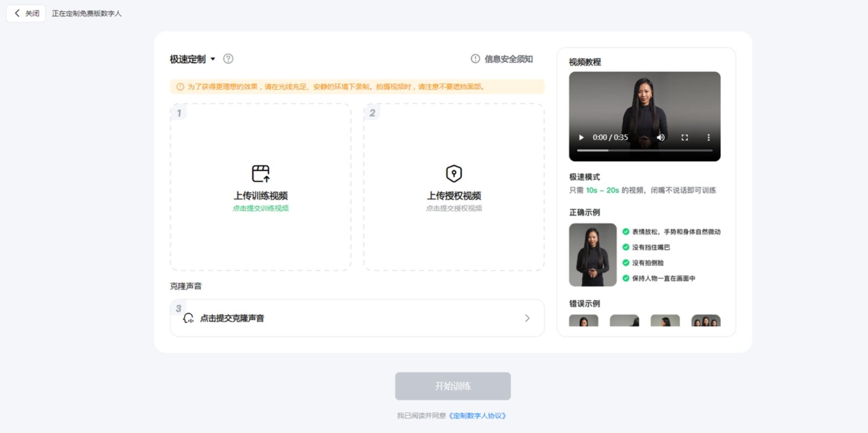
Task: Click the 点击提交训练视频 green link text
Action: (261, 208)
